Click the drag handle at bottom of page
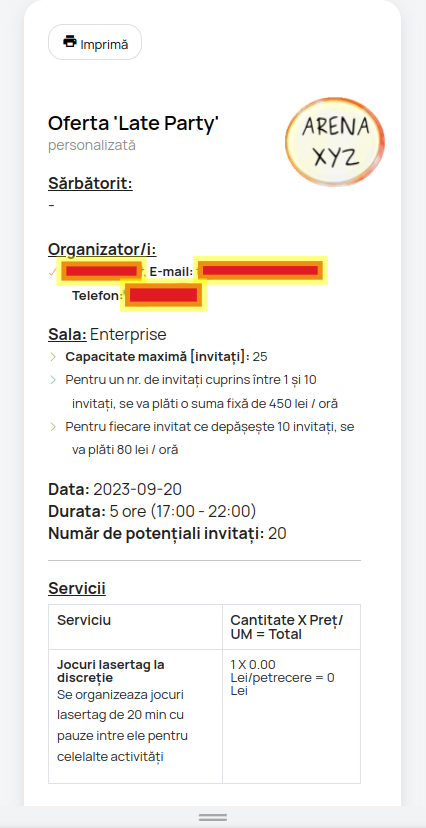The height and width of the screenshot is (828, 426). (x=213, y=817)
